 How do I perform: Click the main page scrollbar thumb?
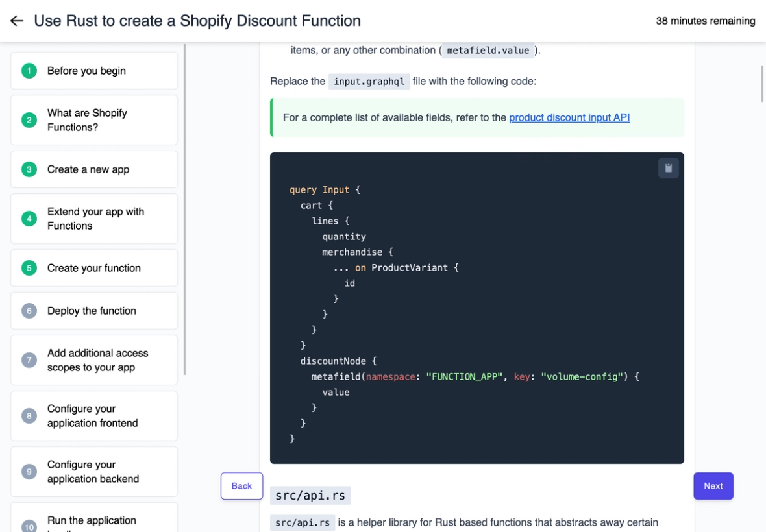pyautogui.click(x=763, y=84)
